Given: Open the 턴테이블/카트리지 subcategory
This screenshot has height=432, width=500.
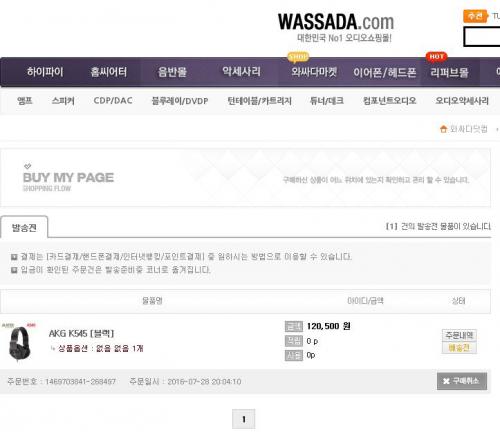Looking at the screenshot, I should click(x=259, y=101).
